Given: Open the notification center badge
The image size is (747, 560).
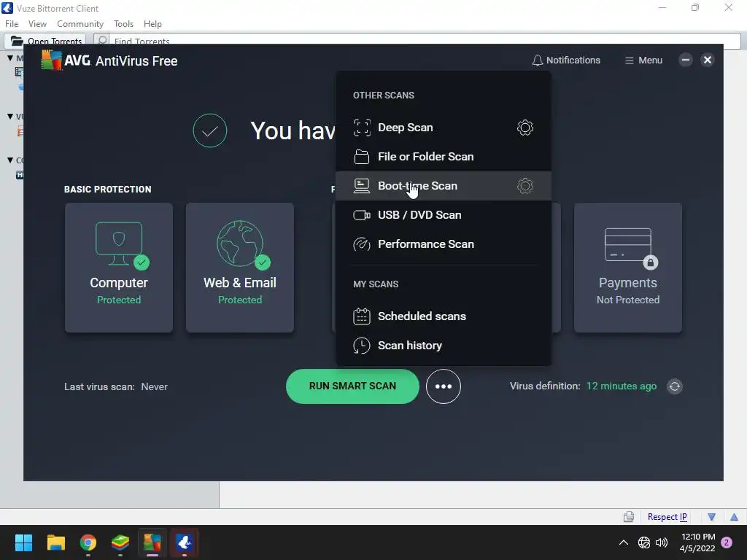Looking at the screenshot, I should pyautogui.click(x=727, y=542).
